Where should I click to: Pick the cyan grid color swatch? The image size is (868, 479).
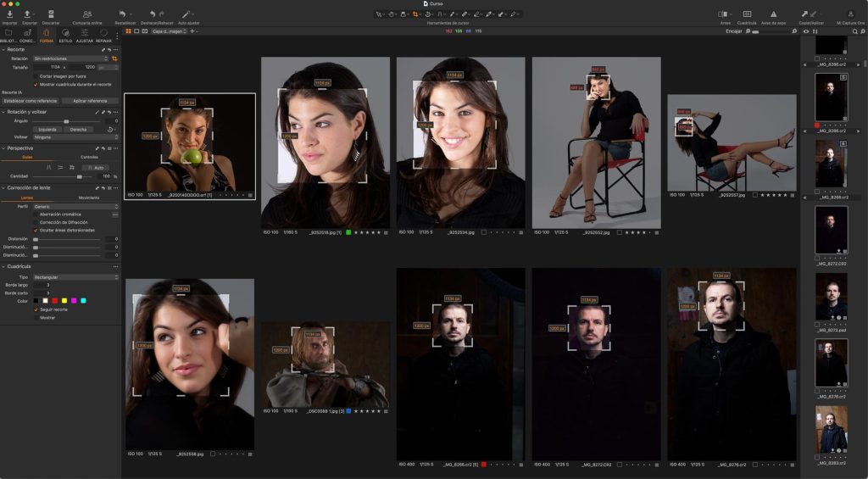(x=83, y=301)
